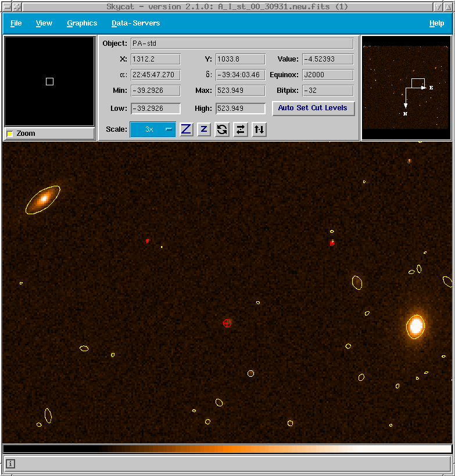
Task: Open the File menu
Action: (x=16, y=23)
